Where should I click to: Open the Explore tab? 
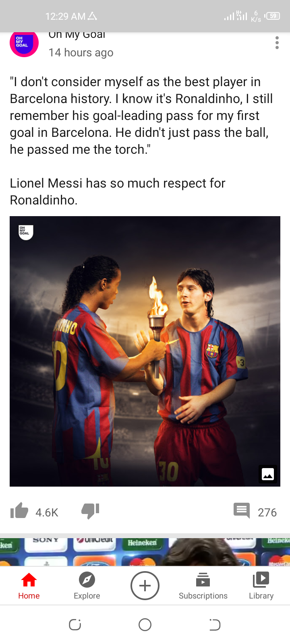(87, 586)
